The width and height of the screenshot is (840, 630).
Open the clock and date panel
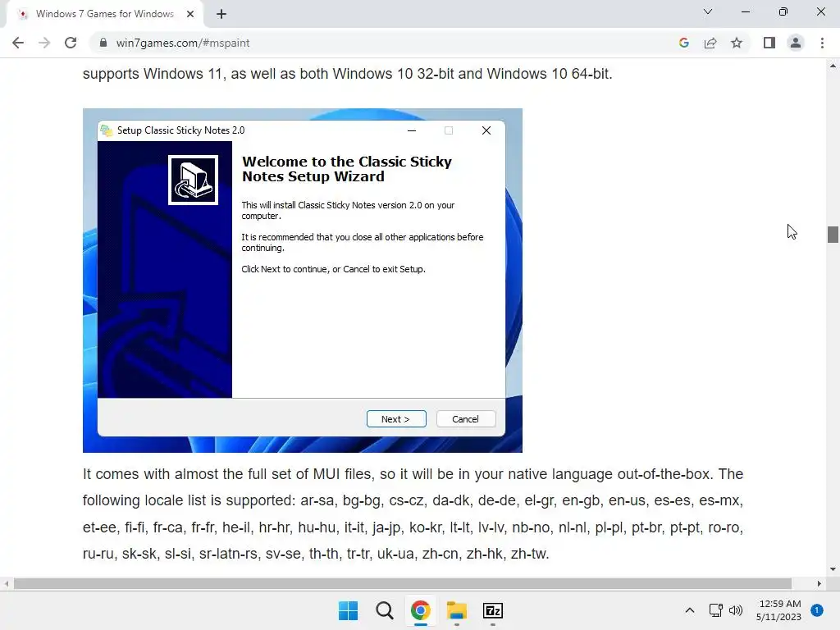click(779, 610)
